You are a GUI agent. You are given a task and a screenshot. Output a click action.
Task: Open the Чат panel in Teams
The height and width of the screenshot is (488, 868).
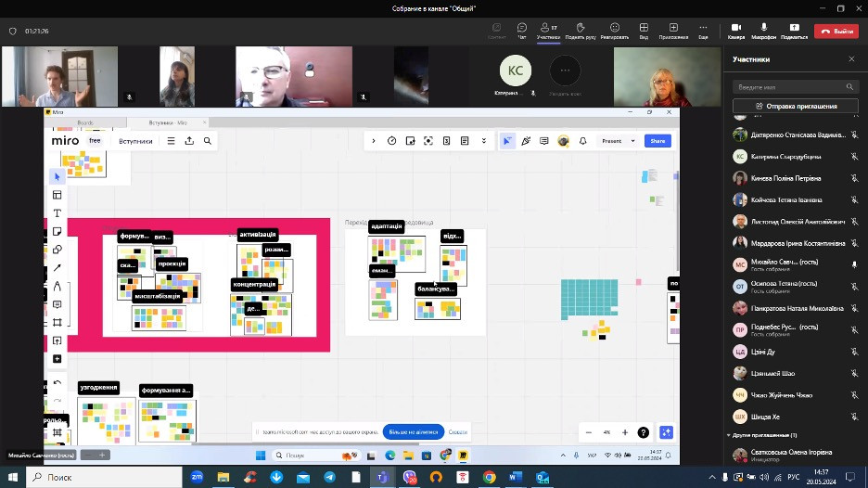click(522, 30)
